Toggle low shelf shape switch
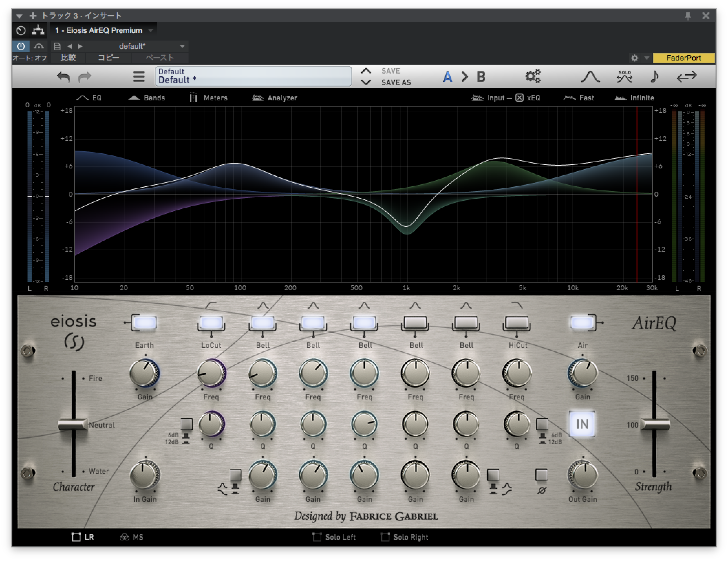The image size is (728, 561). click(236, 475)
